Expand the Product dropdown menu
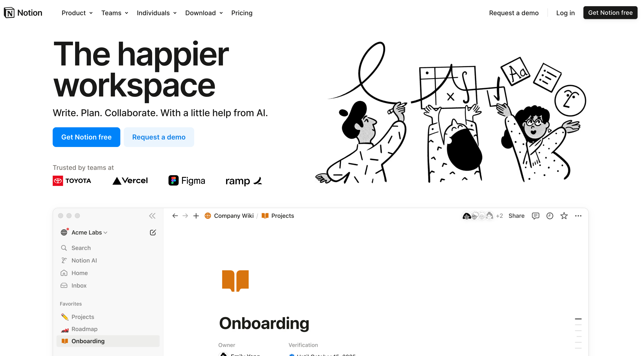Viewport: 644px width, 356px height. click(x=77, y=13)
